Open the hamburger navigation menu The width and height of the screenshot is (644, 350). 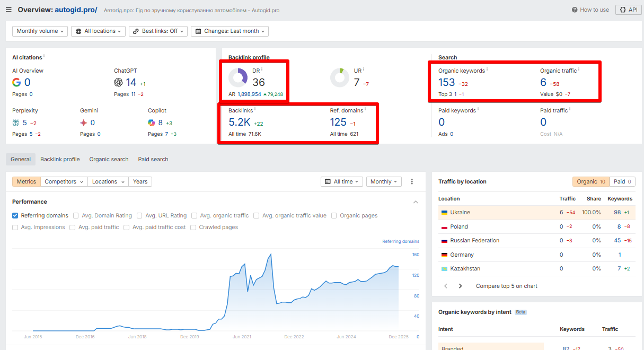[x=8, y=10]
